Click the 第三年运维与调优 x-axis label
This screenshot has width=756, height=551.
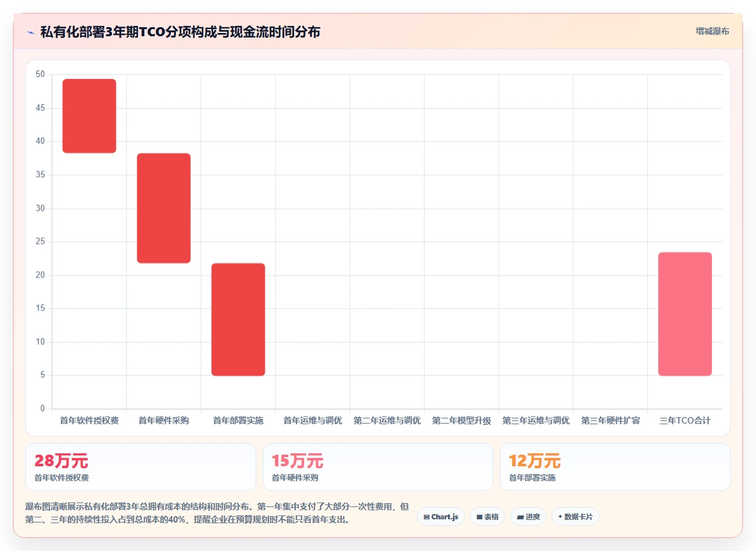pos(536,420)
